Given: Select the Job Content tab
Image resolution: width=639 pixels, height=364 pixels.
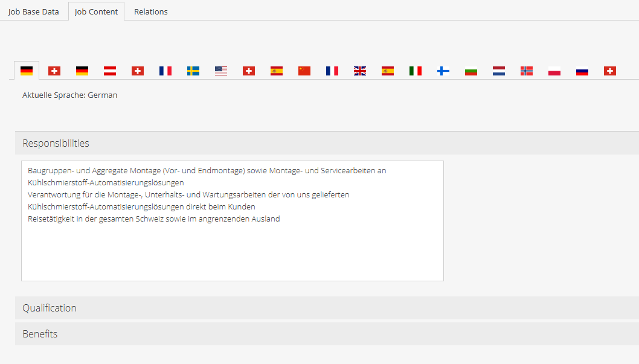Looking at the screenshot, I should pyautogui.click(x=96, y=11).
